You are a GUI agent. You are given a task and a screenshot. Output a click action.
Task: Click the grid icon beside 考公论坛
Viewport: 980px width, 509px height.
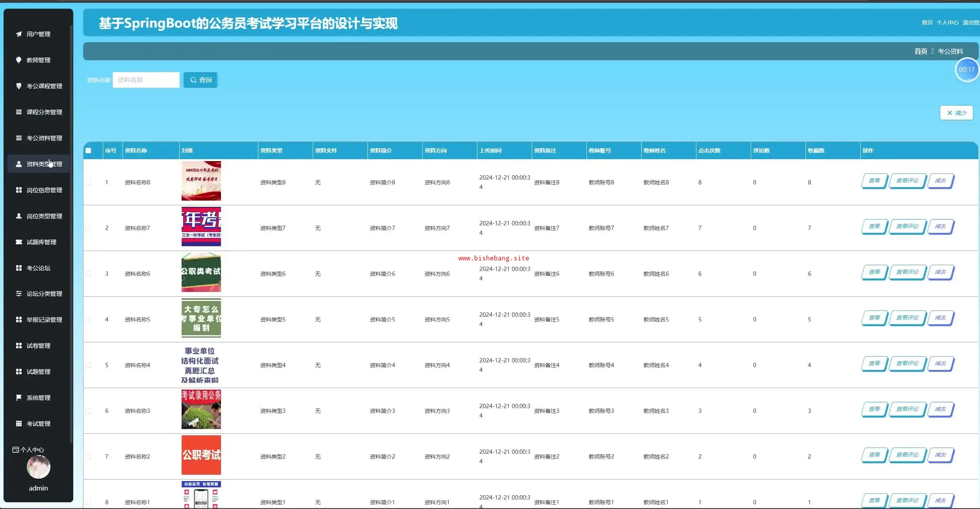click(x=19, y=268)
